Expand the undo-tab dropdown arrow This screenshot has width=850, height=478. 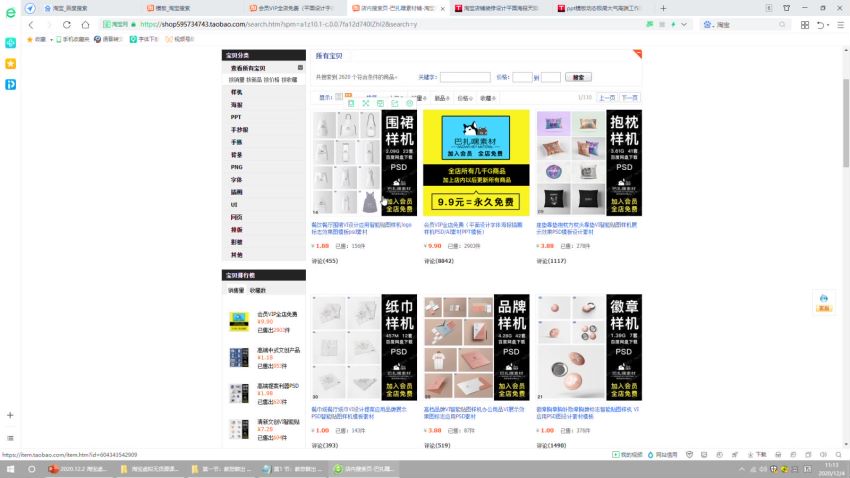(x=828, y=25)
